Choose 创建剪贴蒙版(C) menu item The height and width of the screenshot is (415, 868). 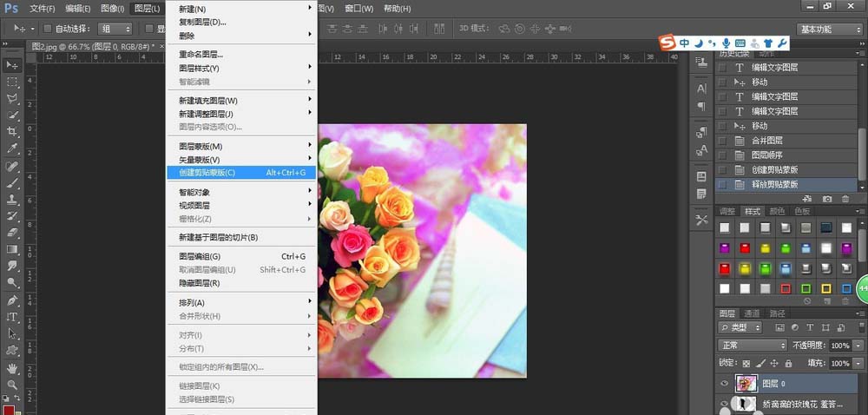242,173
